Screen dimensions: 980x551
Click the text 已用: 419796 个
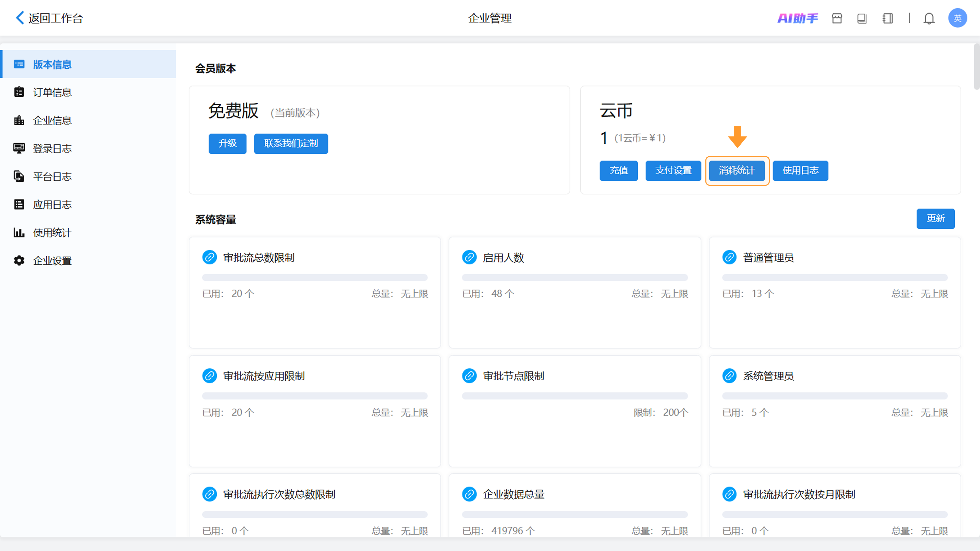tap(499, 531)
